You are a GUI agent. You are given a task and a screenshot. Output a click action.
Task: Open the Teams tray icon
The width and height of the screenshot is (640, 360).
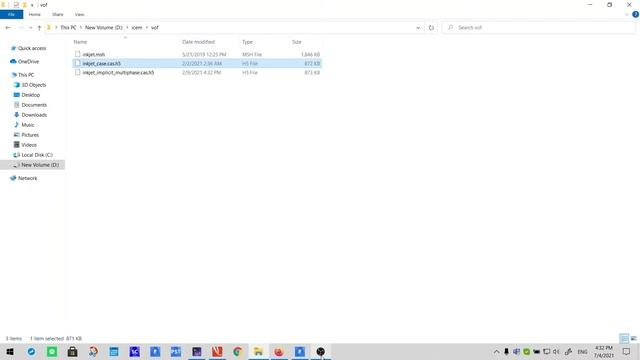(516, 351)
